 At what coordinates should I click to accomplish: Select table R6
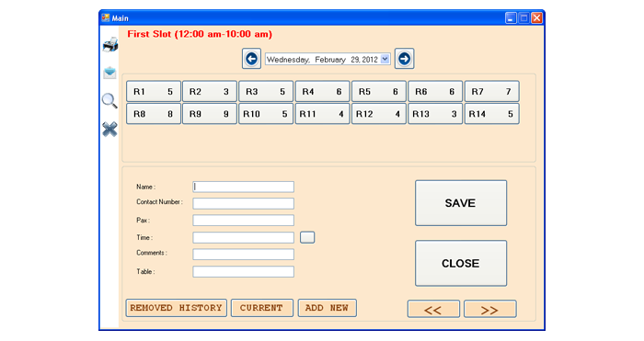[435, 92]
